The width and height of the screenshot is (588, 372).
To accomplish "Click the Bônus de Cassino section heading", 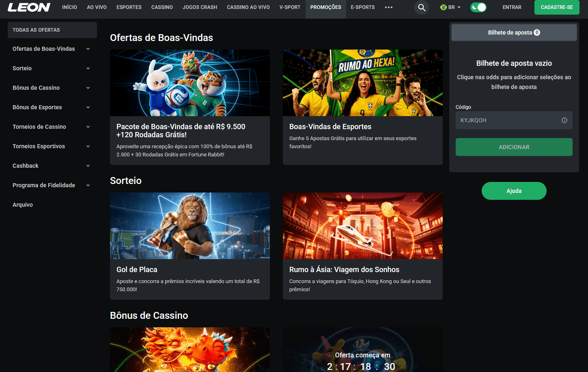I will pos(149,316).
